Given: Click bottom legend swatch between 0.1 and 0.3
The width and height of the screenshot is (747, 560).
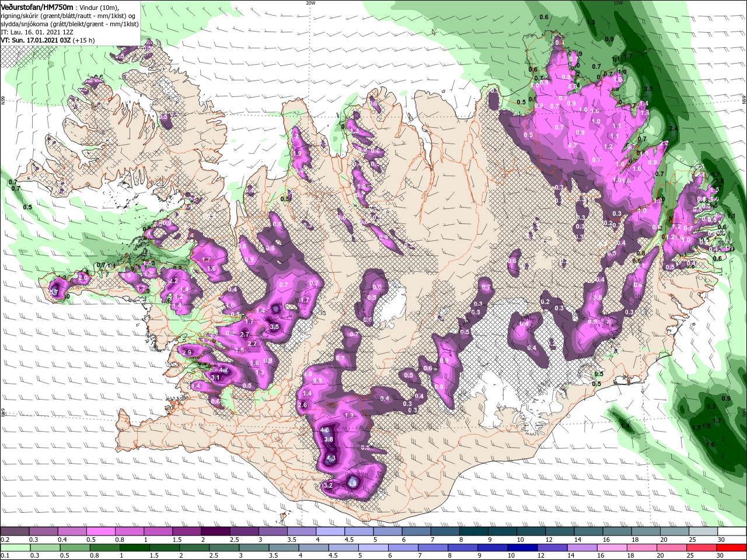Looking at the screenshot, I should click(16, 548).
